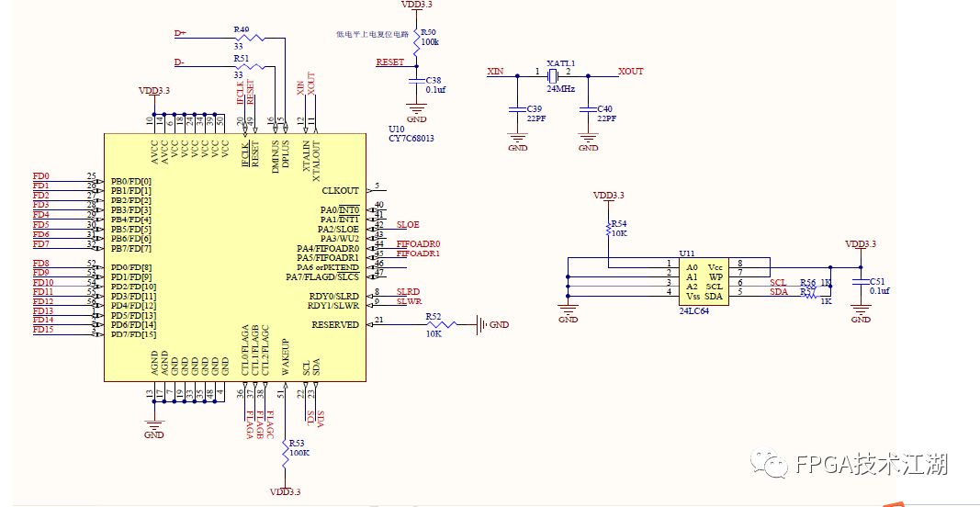980x507 pixels.
Task: Click the FLAGA net label below chip
Action: coord(250,425)
